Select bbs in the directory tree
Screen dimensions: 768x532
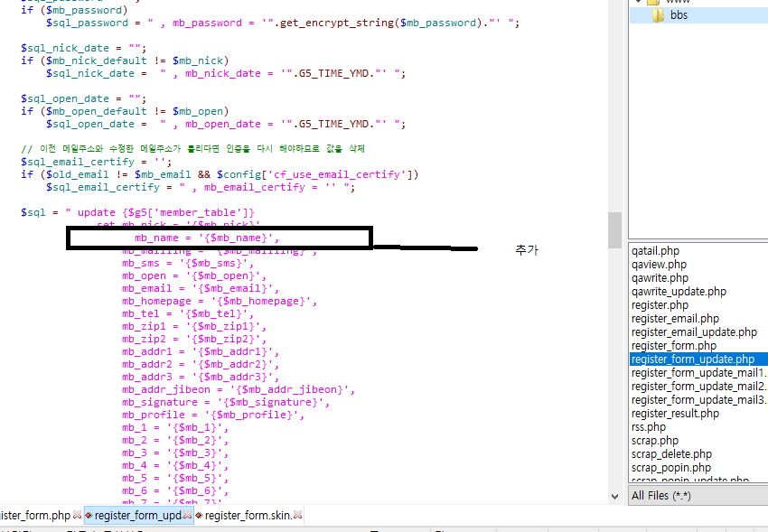click(x=679, y=15)
